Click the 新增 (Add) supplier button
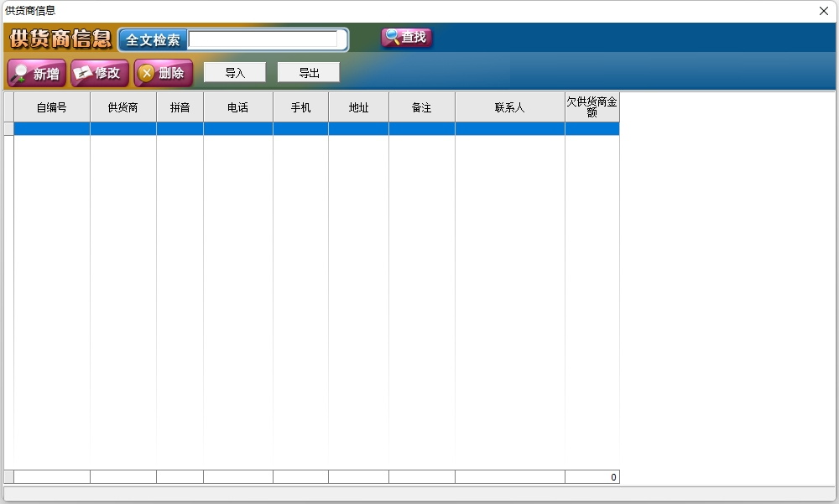Screen dimensions: 839x504 [37, 74]
